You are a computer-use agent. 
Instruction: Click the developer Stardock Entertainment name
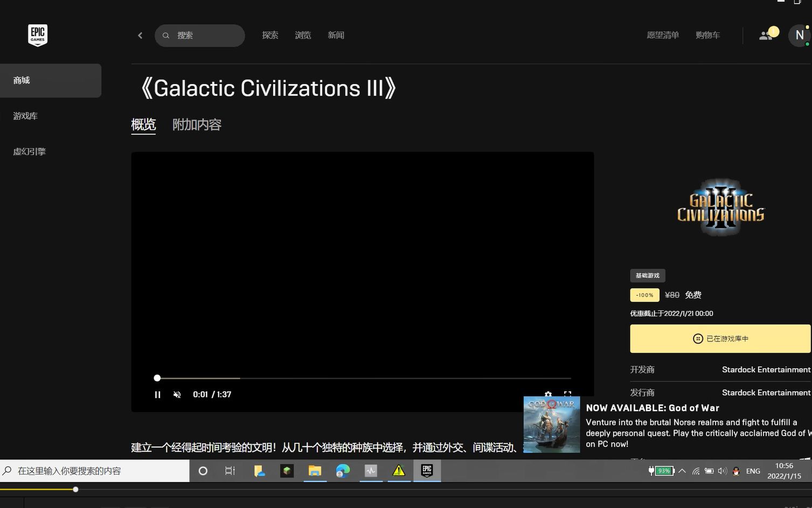coord(766,369)
